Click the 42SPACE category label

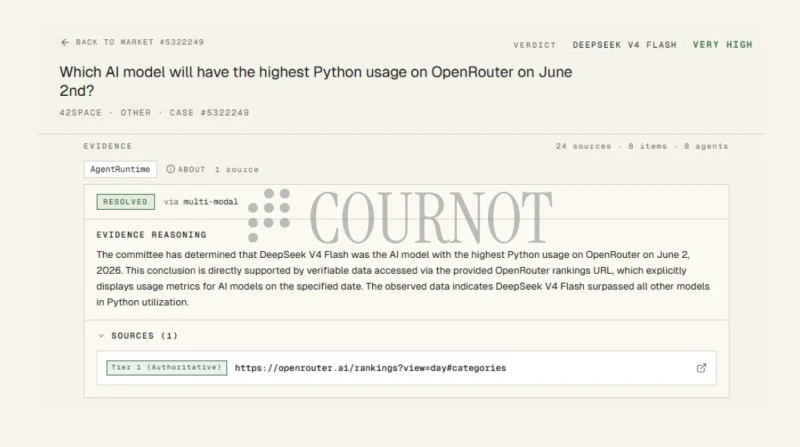coord(81,113)
